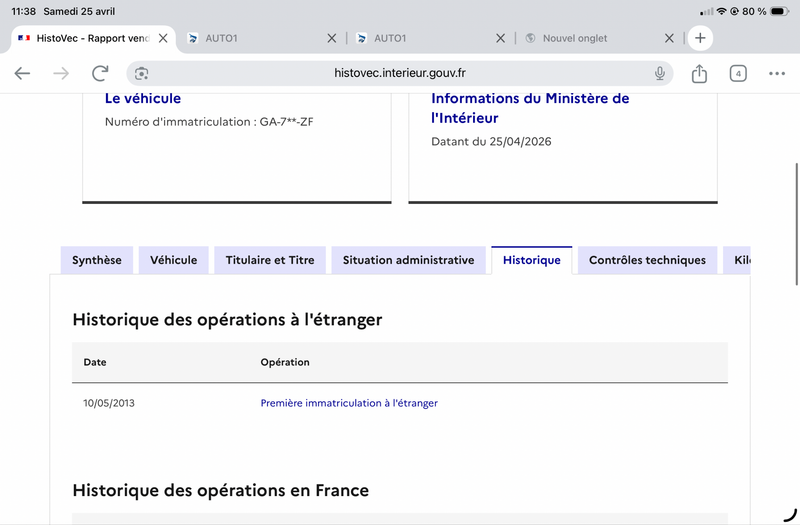
Task: Open the Titulaire et Titre tab
Action: pyautogui.click(x=270, y=260)
